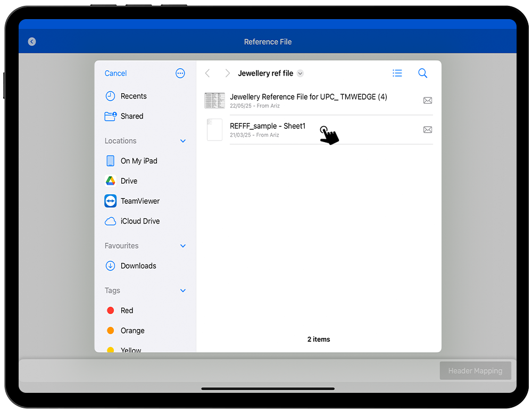The height and width of the screenshot is (412, 532).
Task: Collapse the Favourites section
Action: (x=183, y=246)
